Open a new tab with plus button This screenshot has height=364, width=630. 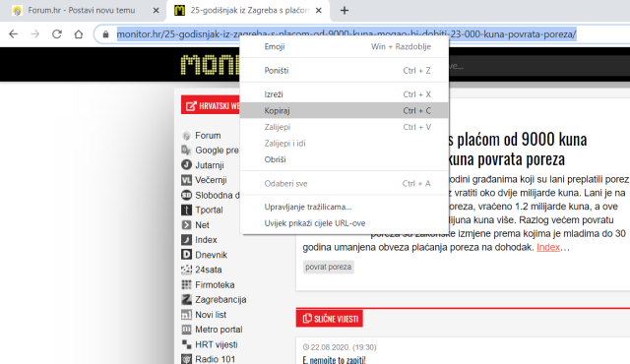click(345, 11)
